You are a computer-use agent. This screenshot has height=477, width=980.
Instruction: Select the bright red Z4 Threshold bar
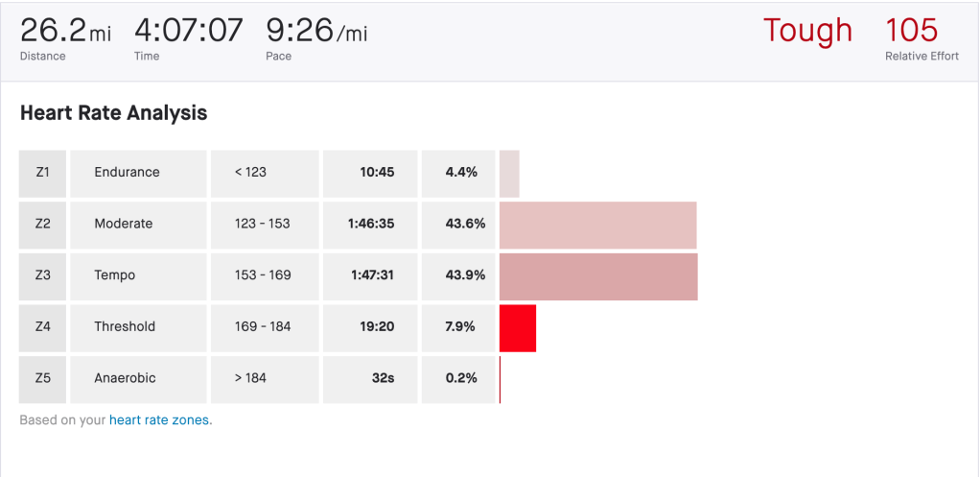[518, 327]
